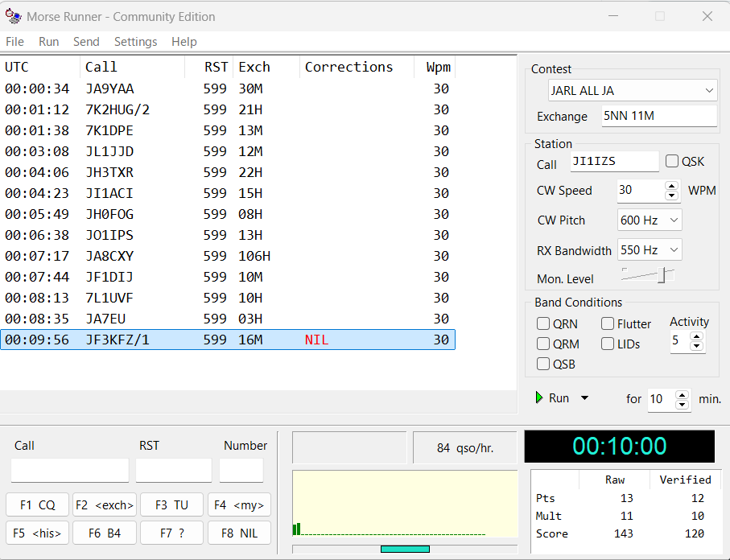
Task: Click the teal RIT bandwidth indicator bar
Action: point(405,550)
